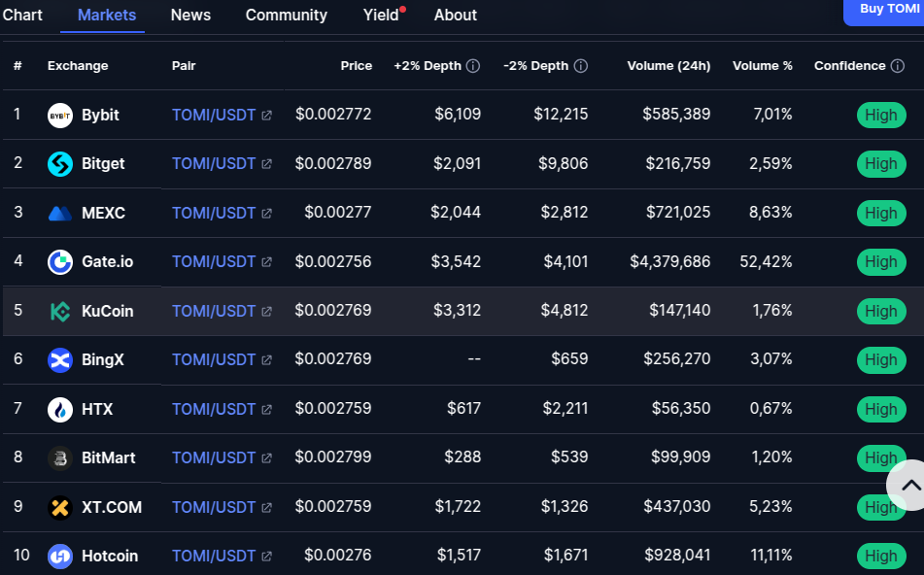The image size is (924, 575).
Task: Click the BingX exchange logo icon
Action: tap(60, 360)
